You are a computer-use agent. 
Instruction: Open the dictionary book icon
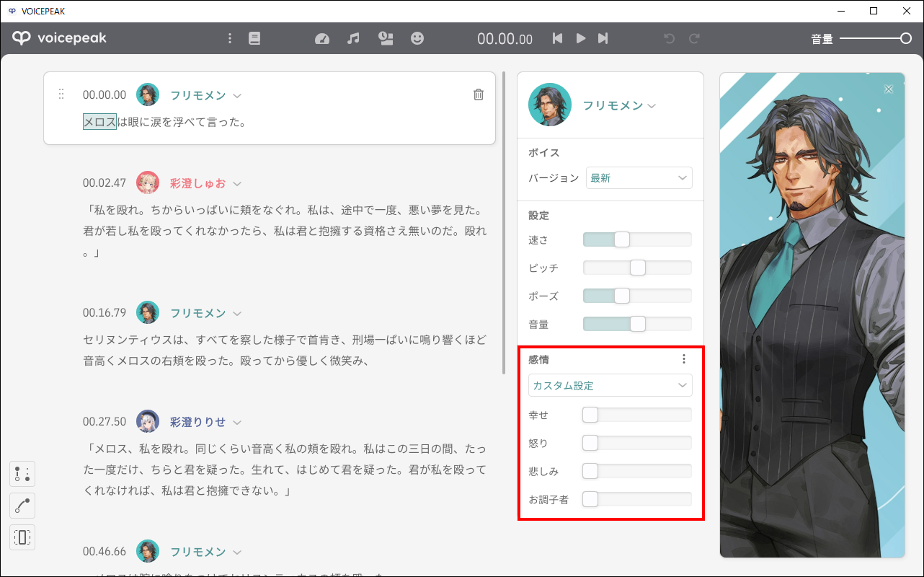point(254,38)
